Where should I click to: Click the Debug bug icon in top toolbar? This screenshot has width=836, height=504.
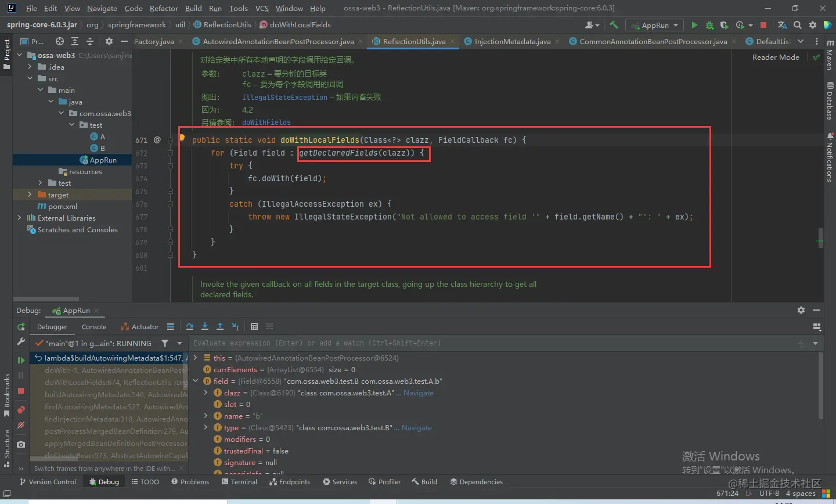click(x=709, y=25)
